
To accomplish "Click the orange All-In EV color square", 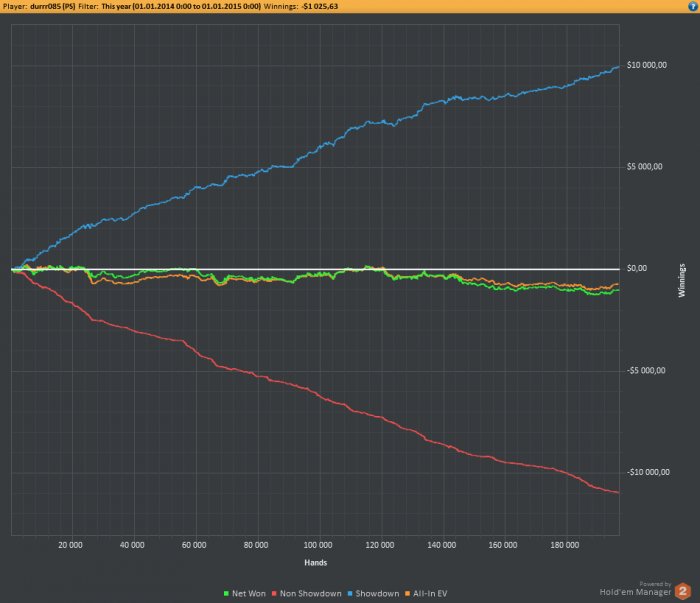I will 407,594.
